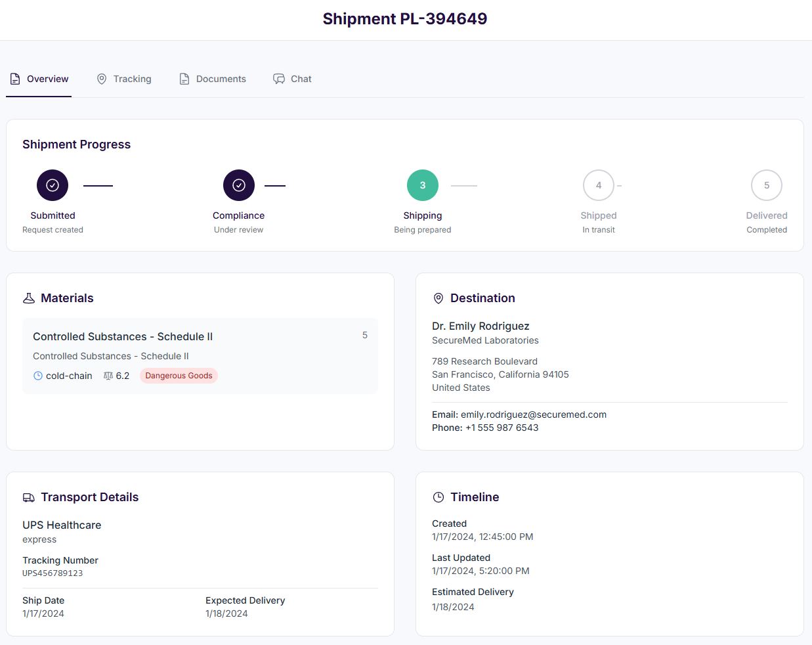The image size is (812, 645).
Task: Open the Documents tab
Action: (x=213, y=79)
